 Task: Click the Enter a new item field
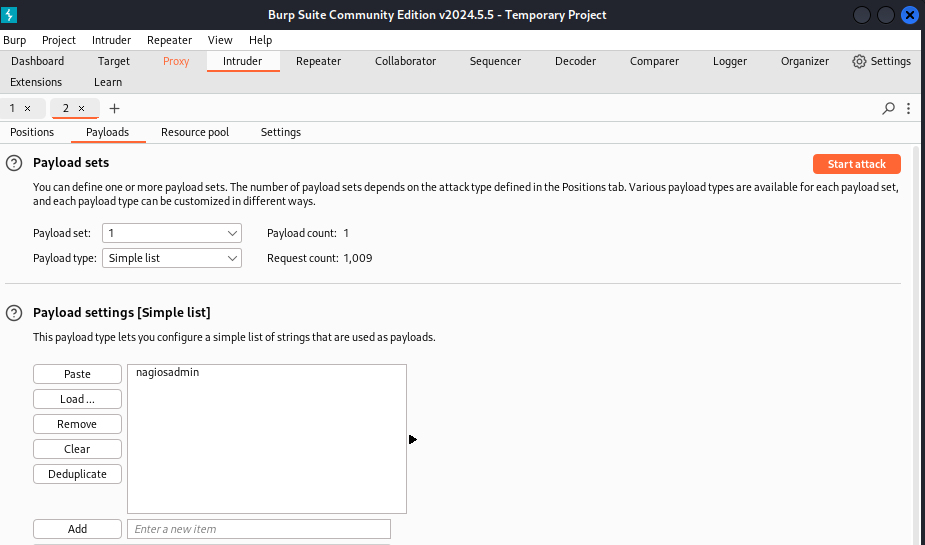point(258,529)
